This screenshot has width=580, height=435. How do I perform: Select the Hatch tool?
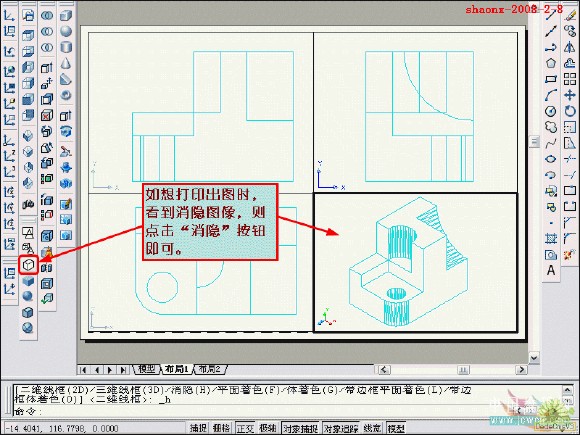[x=551, y=239]
